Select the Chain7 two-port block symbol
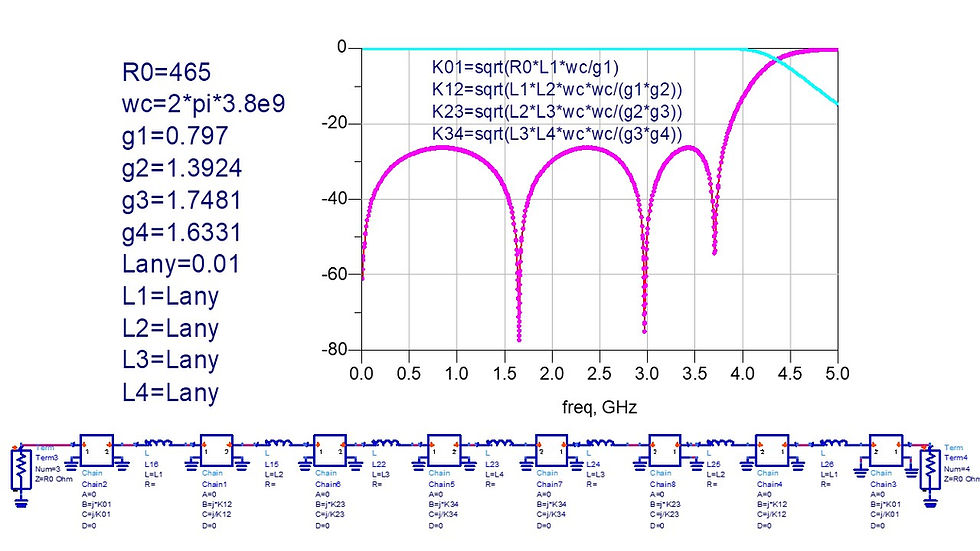Image resolution: width=980 pixels, height=551 pixels. (552, 450)
